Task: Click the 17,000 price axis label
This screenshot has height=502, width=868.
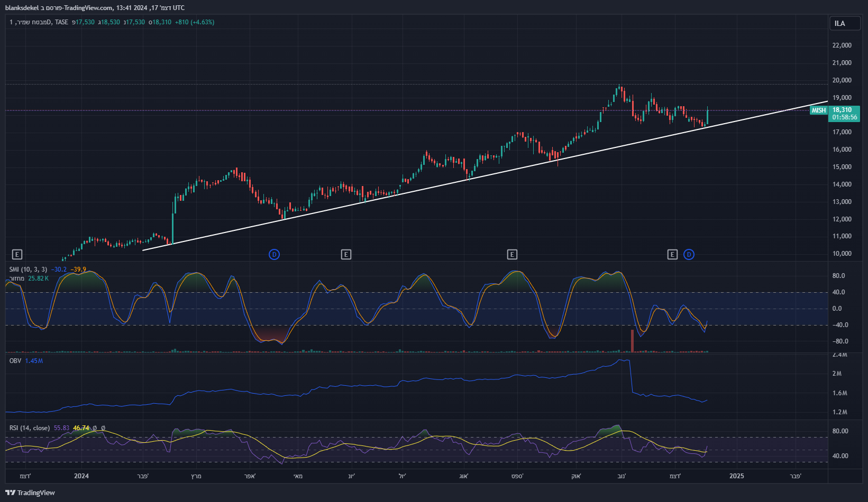Action: (842, 132)
